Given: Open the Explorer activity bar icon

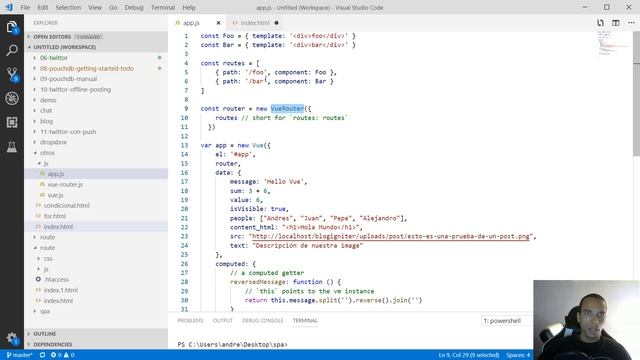Looking at the screenshot, I should 12,27.
